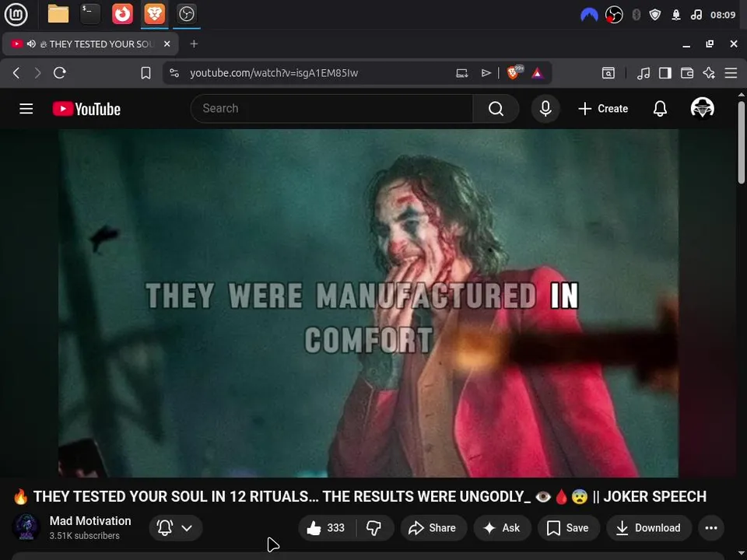Click the Joker video player

click(368, 303)
